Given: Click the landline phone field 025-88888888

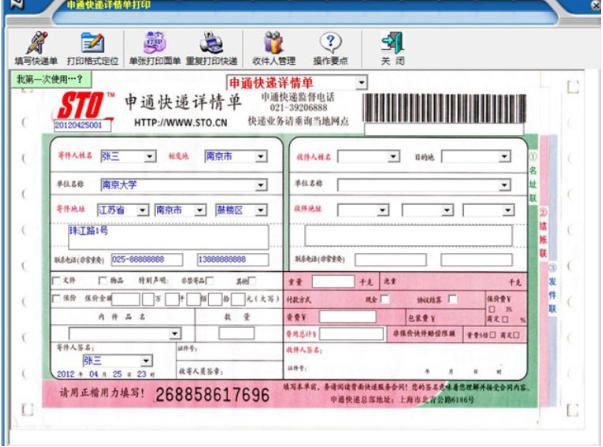Looking at the screenshot, I should click(147, 260).
